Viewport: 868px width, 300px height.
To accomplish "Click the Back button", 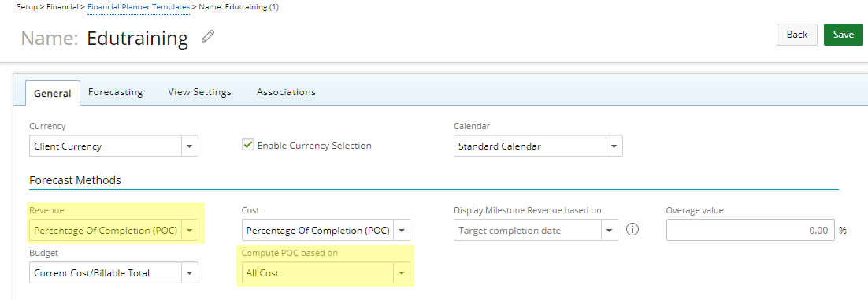I will (x=797, y=35).
